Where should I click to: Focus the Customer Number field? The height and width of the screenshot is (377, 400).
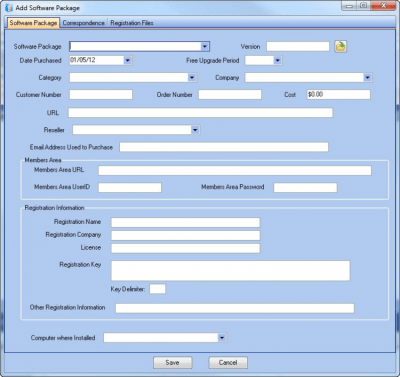(x=101, y=95)
